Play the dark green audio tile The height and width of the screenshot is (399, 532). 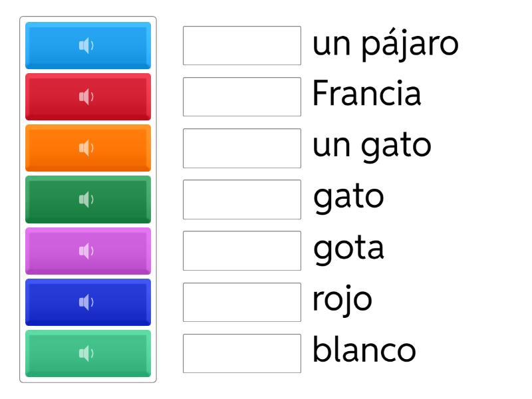tap(88, 199)
